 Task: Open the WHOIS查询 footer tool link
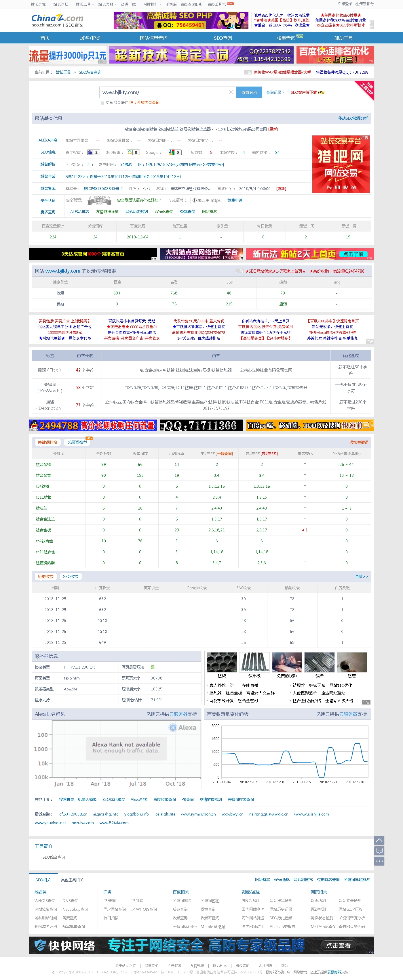[x=45, y=900]
